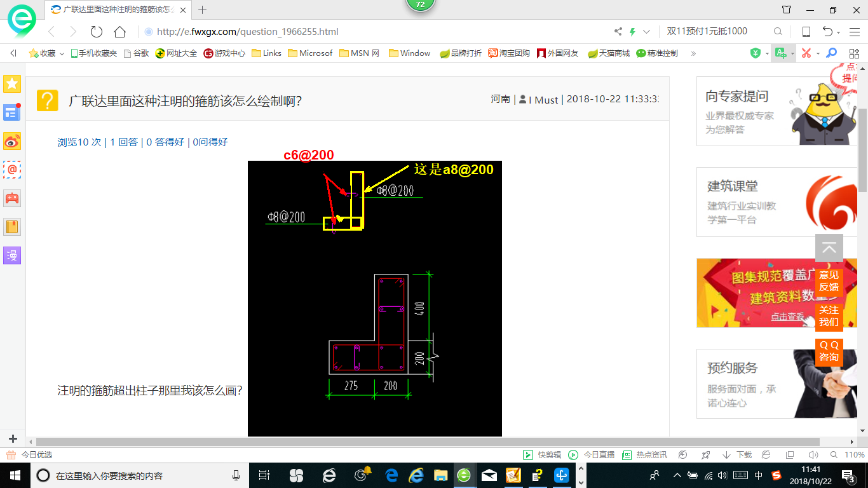This screenshot has height=488, width=868.
Task: Open the browser hamburger menu
Action: click(x=853, y=32)
